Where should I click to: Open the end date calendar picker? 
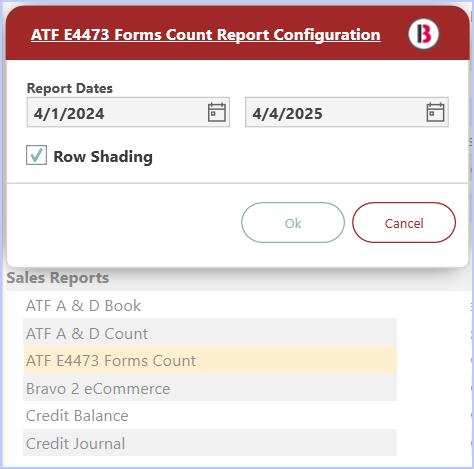pos(435,112)
